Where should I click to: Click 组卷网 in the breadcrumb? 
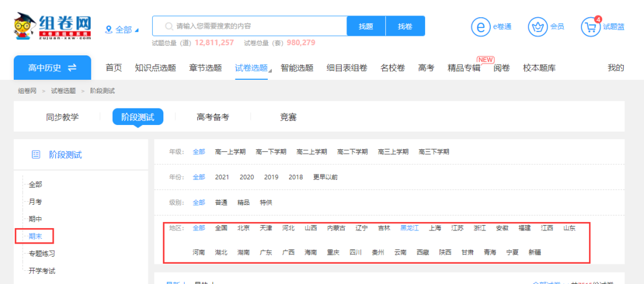coord(27,90)
